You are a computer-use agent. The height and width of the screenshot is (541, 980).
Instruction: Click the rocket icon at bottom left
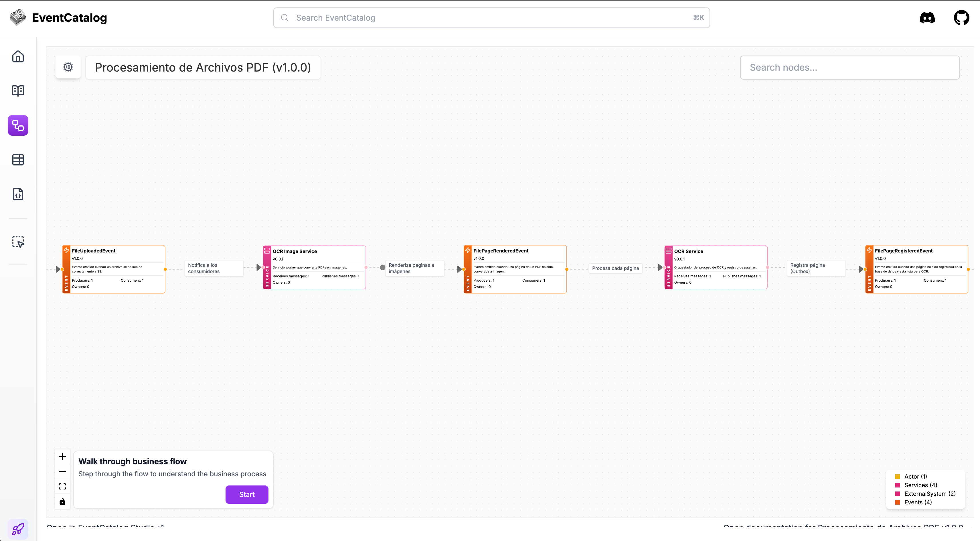[x=18, y=529]
